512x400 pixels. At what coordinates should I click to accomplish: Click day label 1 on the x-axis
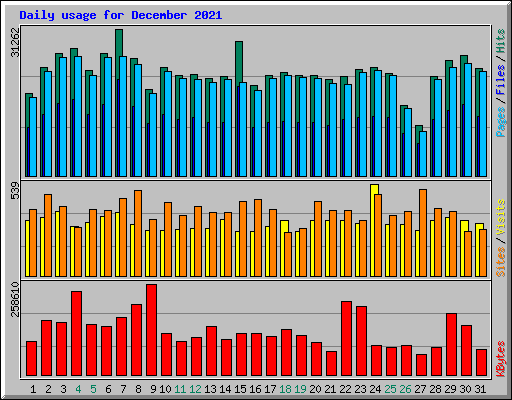click(33, 389)
